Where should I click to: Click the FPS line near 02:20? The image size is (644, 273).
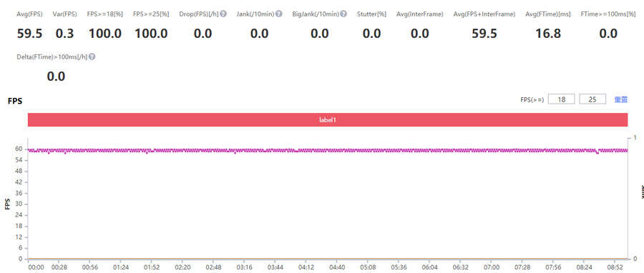pyautogui.click(x=182, y=151)
